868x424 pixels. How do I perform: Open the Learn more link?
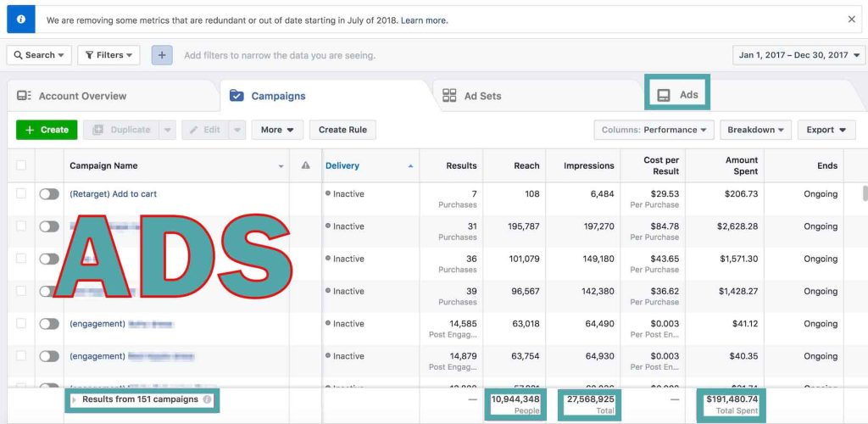424,20
